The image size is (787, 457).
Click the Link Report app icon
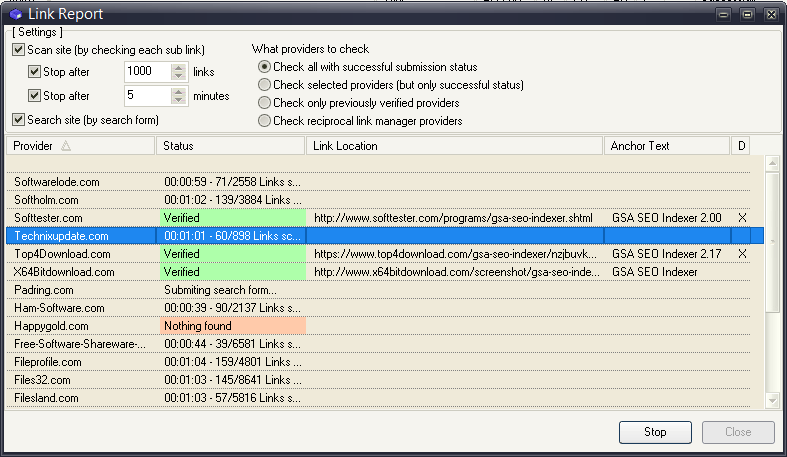(x=16, y=14)
